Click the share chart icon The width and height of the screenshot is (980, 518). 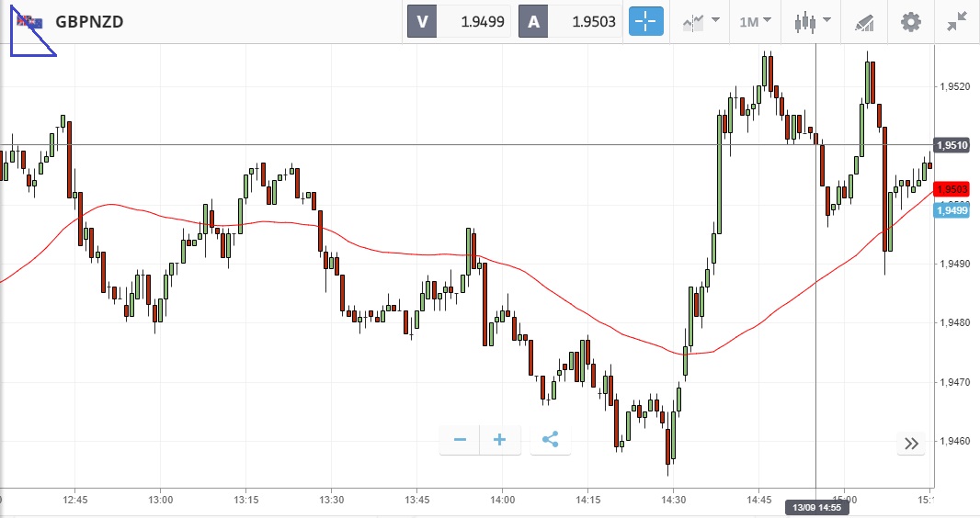(550, 440)
